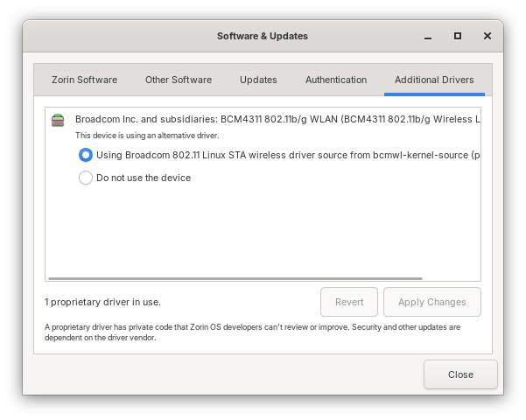Select the Additional Drivers tab
526x420 pixels.
coord(434,80)
